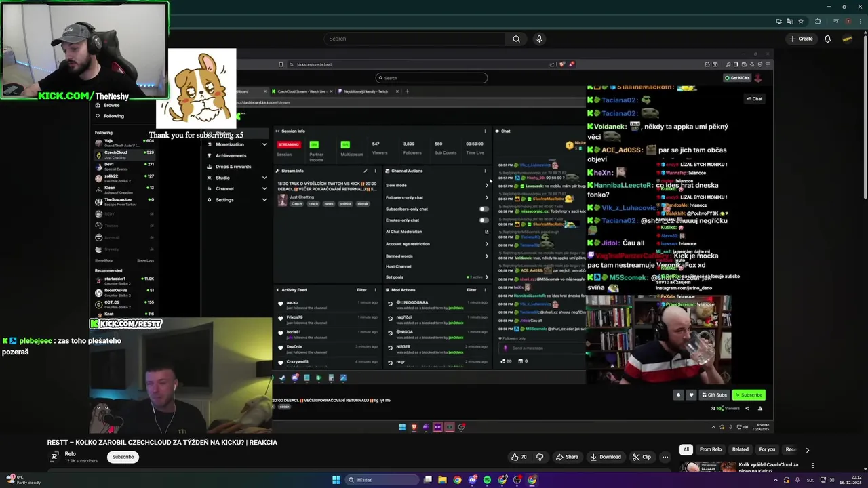Select the Related chip
868x488 pixels.
click(x=741, y=449)
